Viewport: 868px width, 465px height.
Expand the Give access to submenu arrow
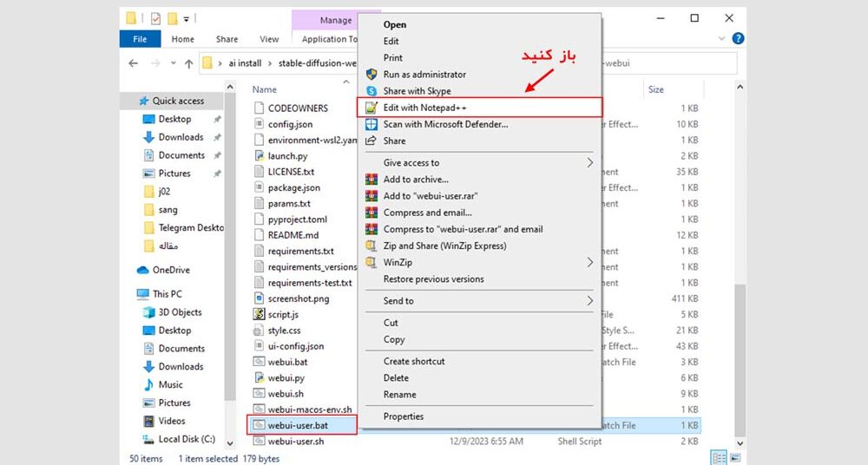pos(590,163)
